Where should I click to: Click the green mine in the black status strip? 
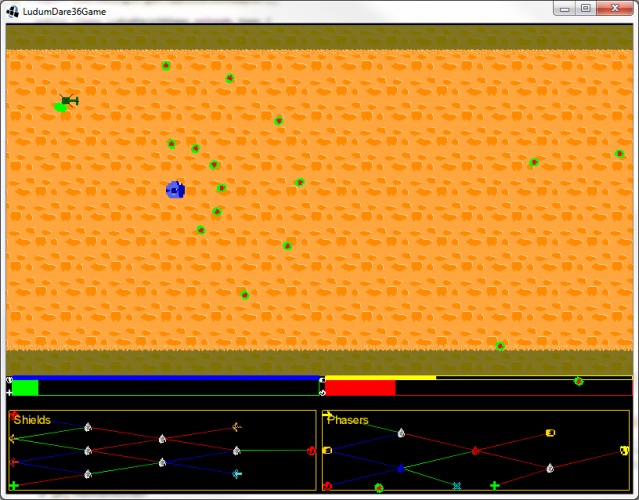click(578, 381)
